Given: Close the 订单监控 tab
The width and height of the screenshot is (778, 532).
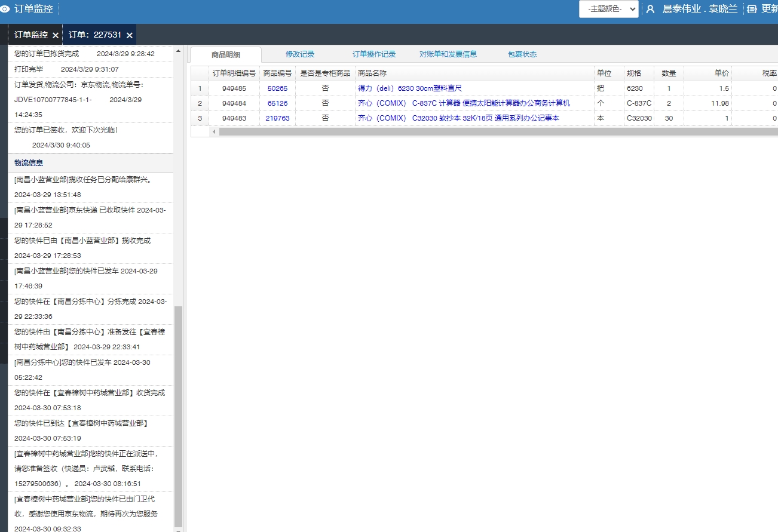Looking at the screenshot, I should (56, 35).
